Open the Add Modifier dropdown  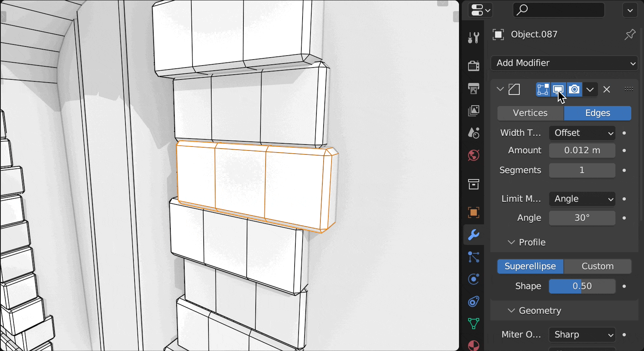click(x=564, y=63)
